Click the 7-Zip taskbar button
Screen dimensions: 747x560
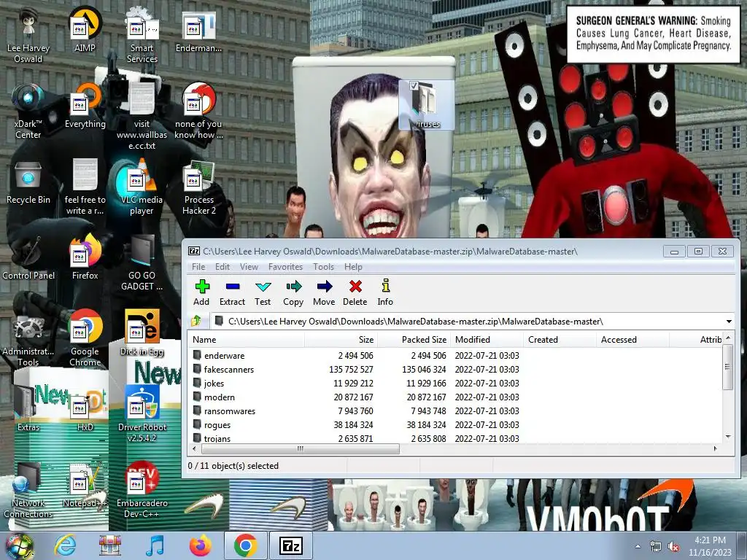tap(290, 545)
